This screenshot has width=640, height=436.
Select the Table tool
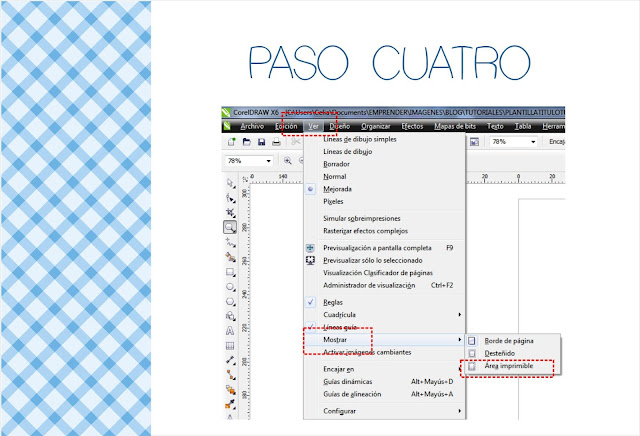(x=230, y=346)
